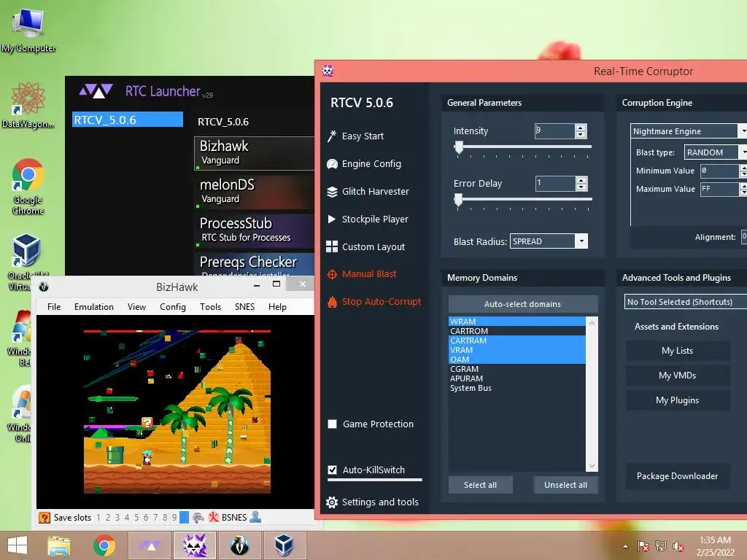Open File Explorer from taskbar

pos(58,545)
